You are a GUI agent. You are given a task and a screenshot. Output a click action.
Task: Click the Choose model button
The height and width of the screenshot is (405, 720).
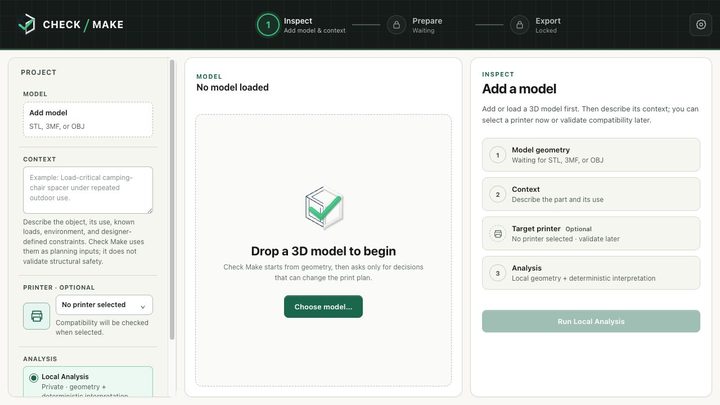323,307
